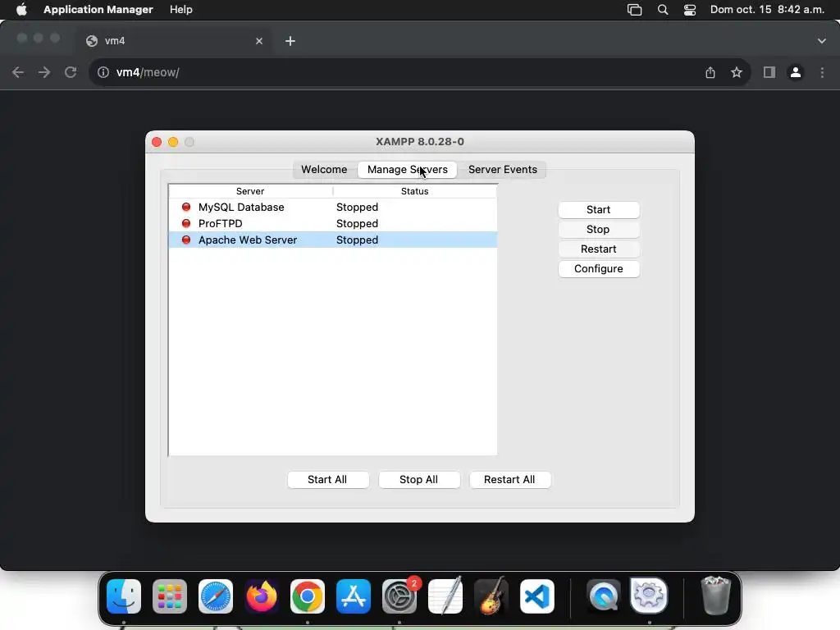Close the XAMPP window with red button
Image resolution: width=840 pixels, height=630 pixels.
pos(157,142)
